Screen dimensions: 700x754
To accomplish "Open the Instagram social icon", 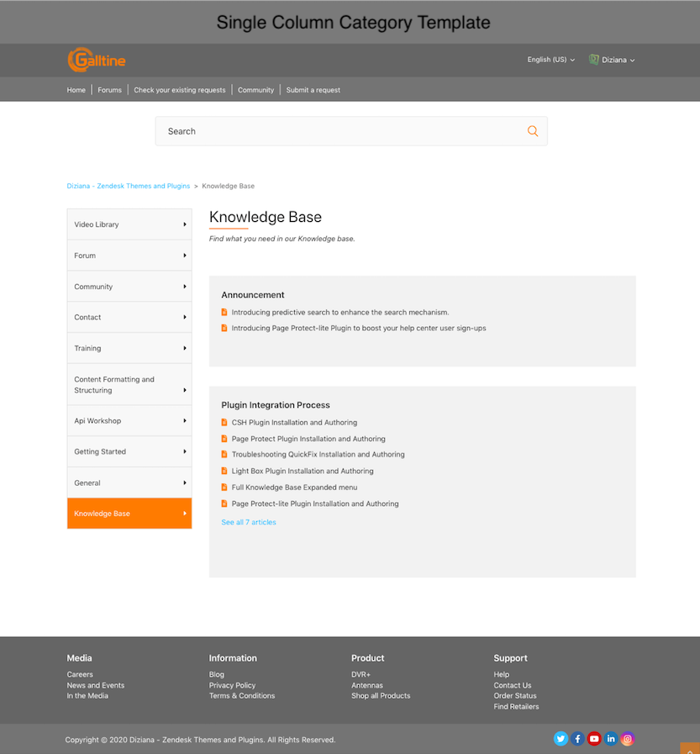I will (628, 739).
